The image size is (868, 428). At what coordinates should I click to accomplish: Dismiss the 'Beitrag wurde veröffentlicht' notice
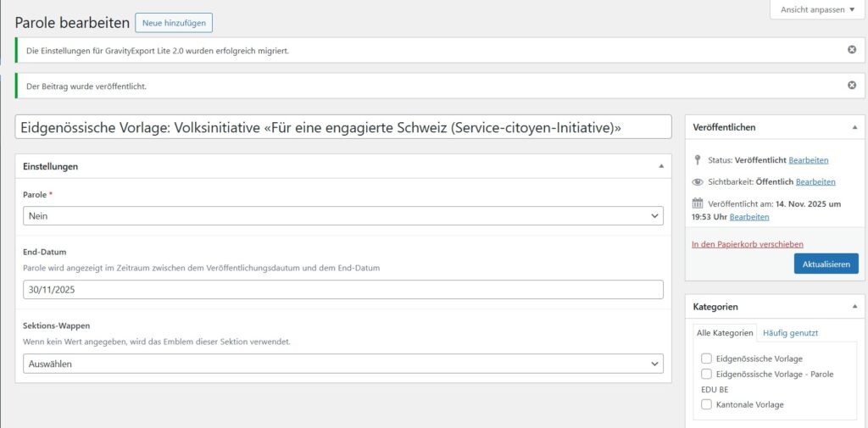pos(851,86)
